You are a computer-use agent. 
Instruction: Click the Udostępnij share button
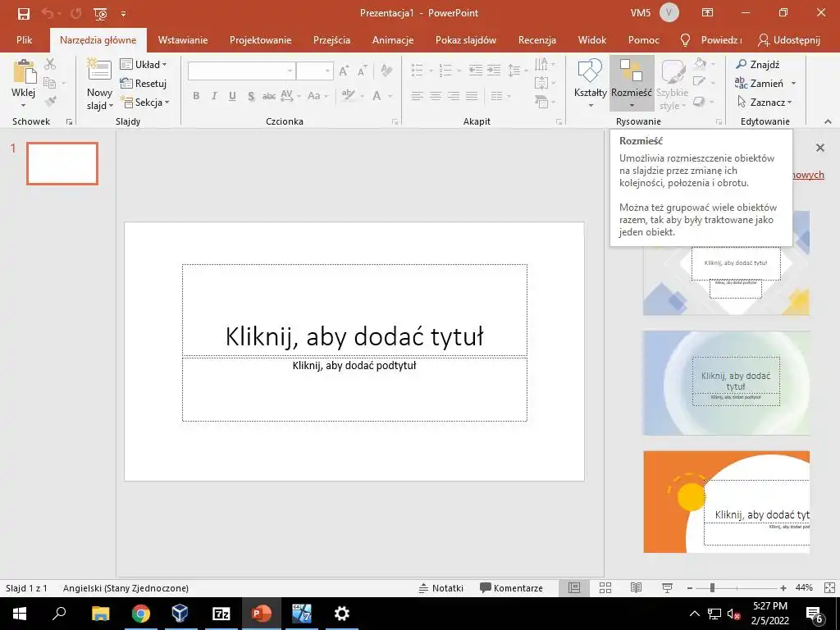(789, 40)
